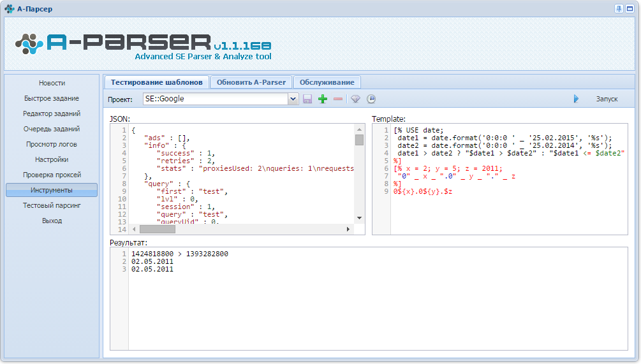641x364 pixels.
Task: Open Редактор заданий in the sidebar
Action: coord(52,113)
